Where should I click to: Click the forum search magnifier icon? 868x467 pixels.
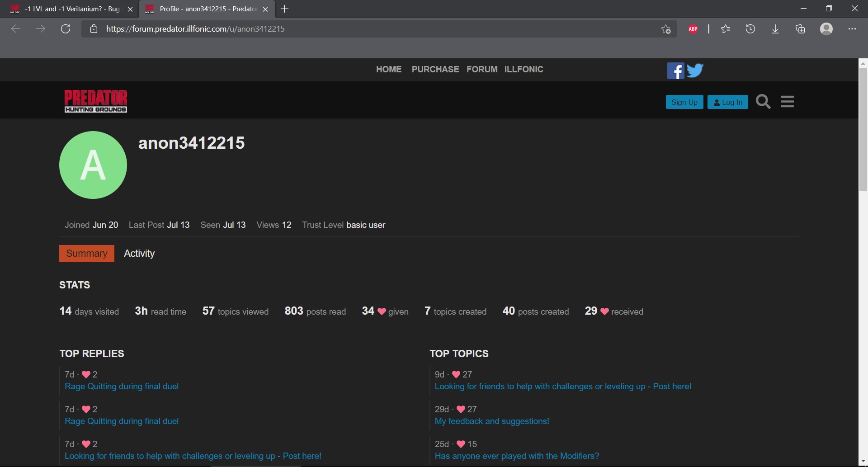click(x=763, y=102)
